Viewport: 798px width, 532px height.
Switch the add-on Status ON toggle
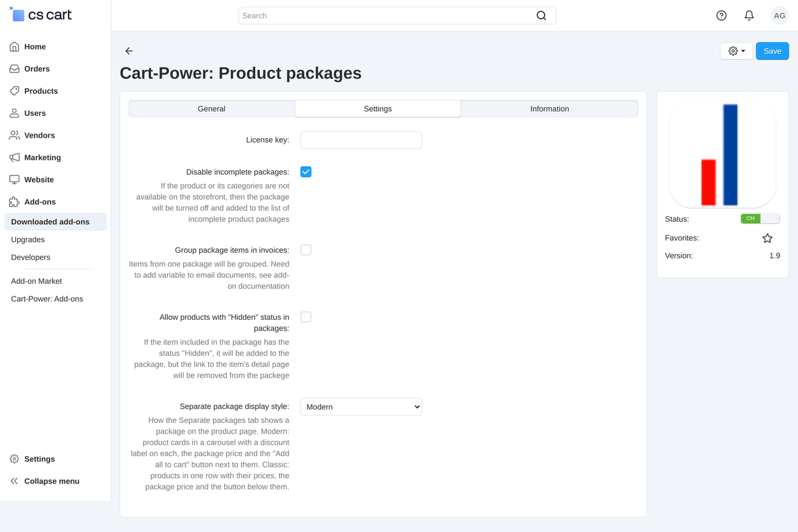coord(760,219)
